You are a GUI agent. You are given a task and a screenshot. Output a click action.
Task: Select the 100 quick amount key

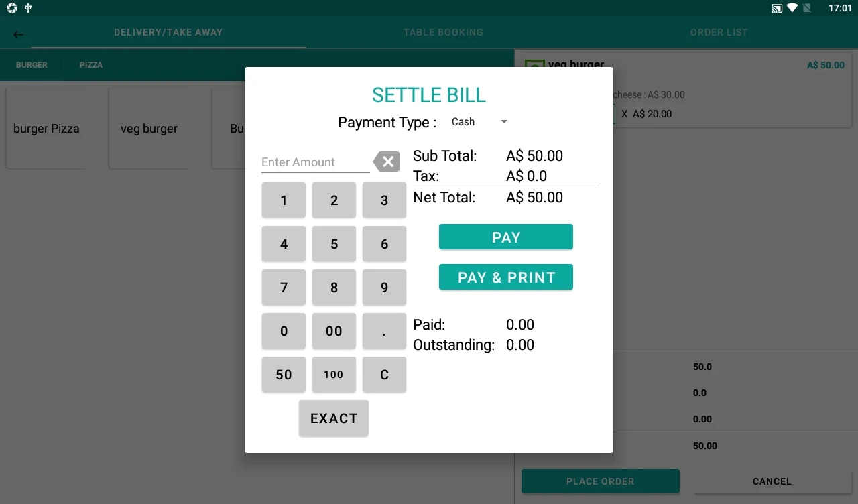pos(334,375)
